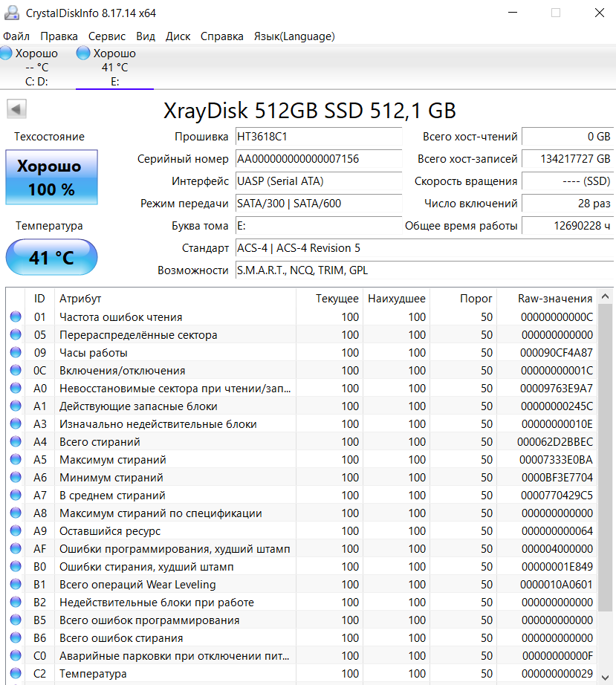Viewport: 616px width, 685px height.
Task: Click status icon of row A3
Action: coord(16,423)
